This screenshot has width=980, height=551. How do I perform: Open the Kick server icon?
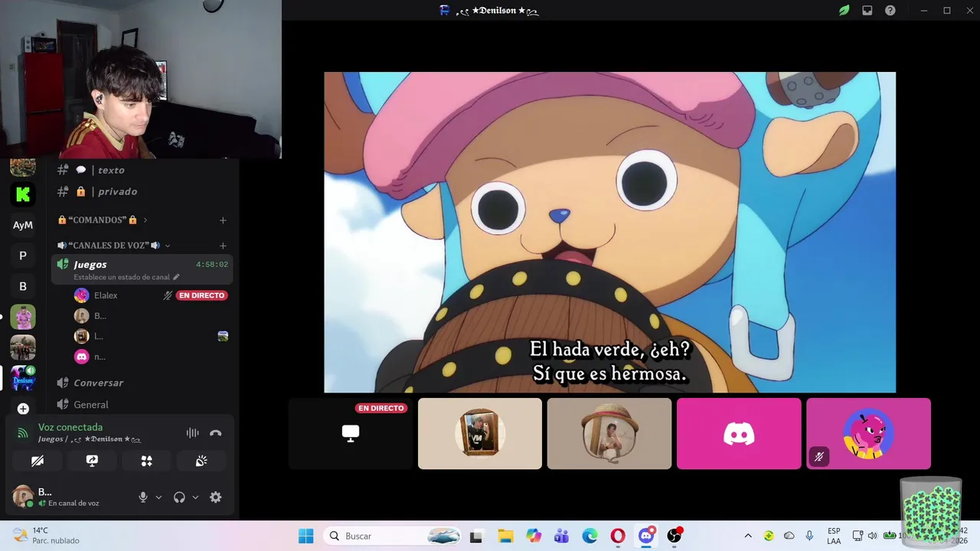pyautogui.click(x=23, y=194)
